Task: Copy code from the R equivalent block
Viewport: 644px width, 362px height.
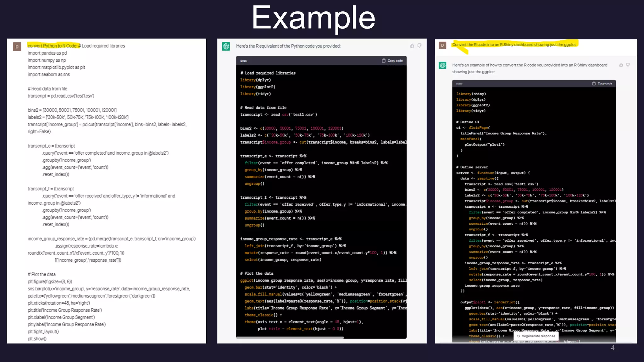Action: pyautogui.click(x=392, y=61)
